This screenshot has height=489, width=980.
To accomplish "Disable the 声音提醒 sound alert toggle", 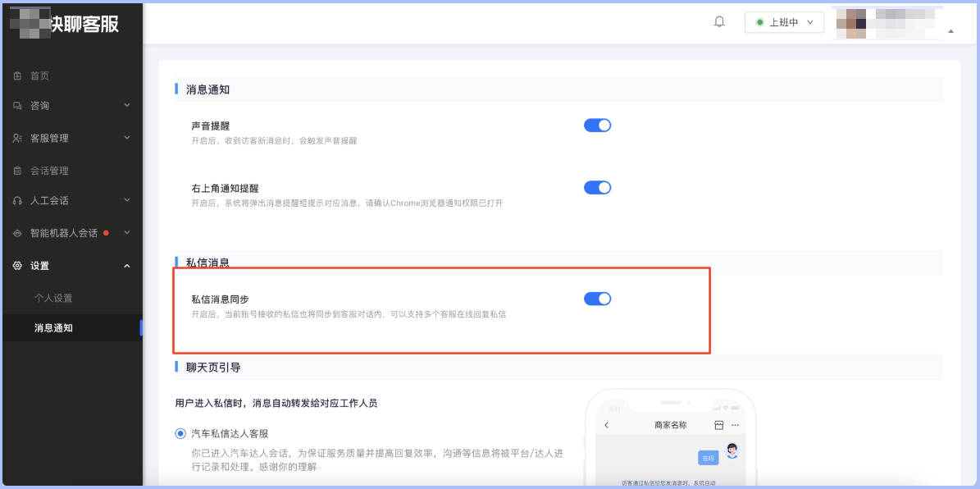I will [x=597, y=125].
